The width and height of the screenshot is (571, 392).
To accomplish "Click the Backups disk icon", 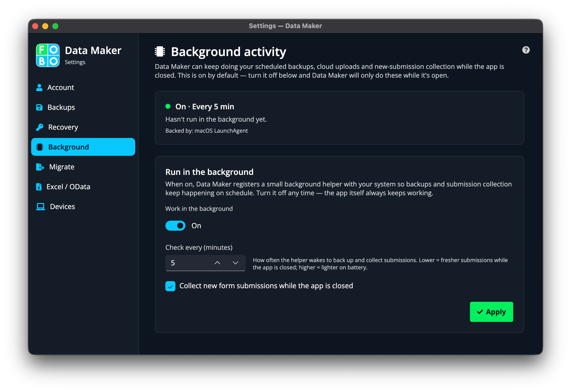I will [39, 107].
